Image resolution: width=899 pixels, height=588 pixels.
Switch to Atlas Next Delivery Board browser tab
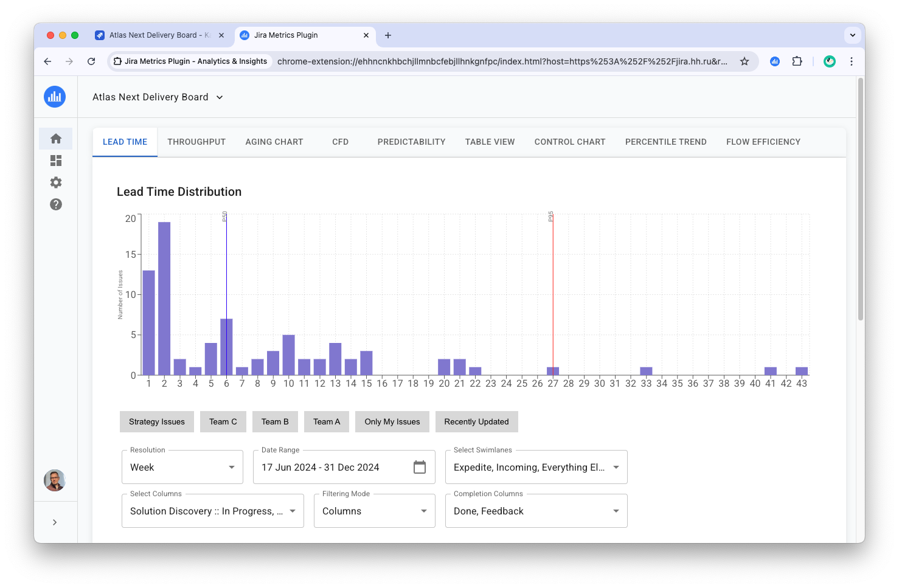[159, 35]
